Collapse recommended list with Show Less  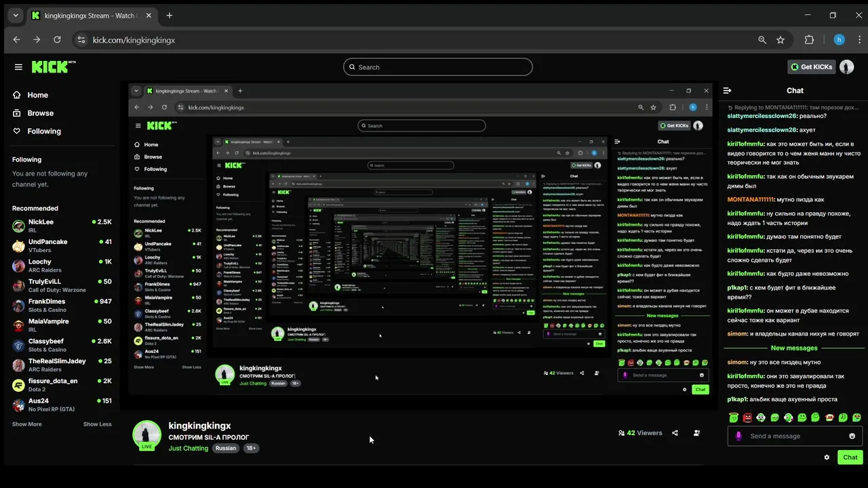point(98,424)
